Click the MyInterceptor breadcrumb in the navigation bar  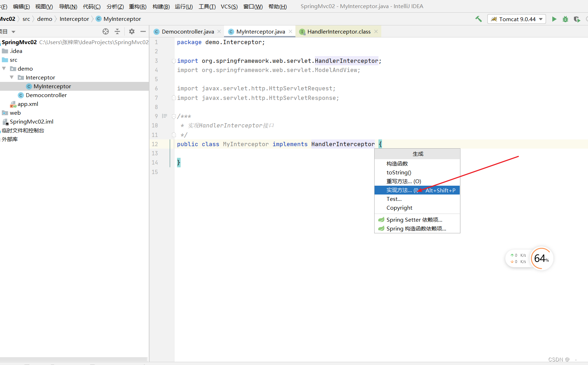tap(118, 19)
